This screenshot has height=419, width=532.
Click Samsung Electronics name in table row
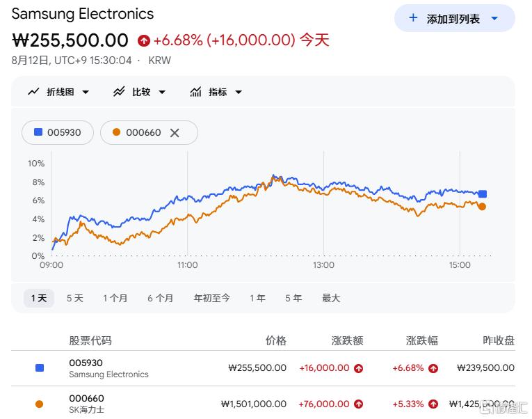click(108, 374)
